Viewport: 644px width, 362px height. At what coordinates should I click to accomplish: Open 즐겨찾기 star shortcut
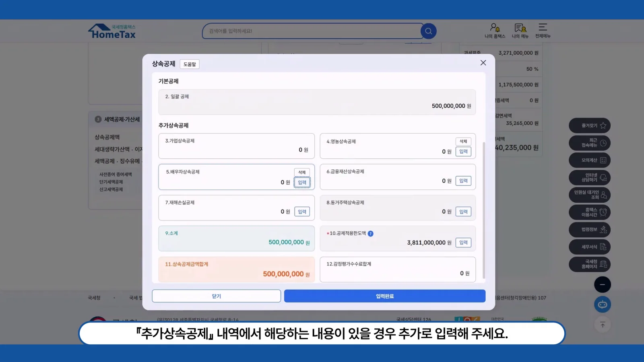tap(590, 125)
